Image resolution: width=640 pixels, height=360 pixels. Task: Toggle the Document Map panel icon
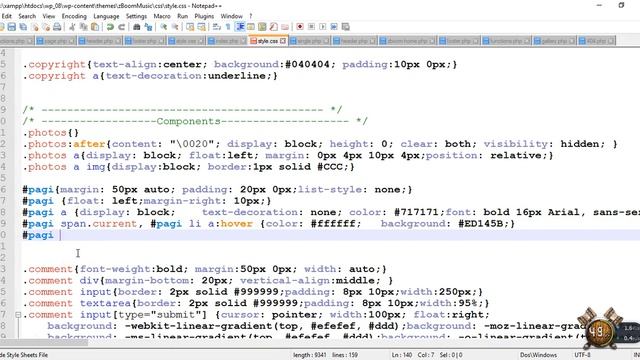262,27
